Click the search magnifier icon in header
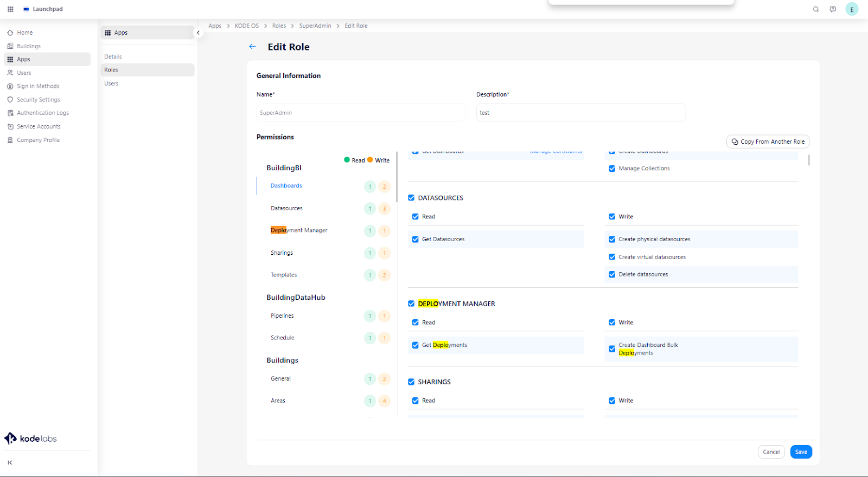The image size is (868, 477). (815, 9)
